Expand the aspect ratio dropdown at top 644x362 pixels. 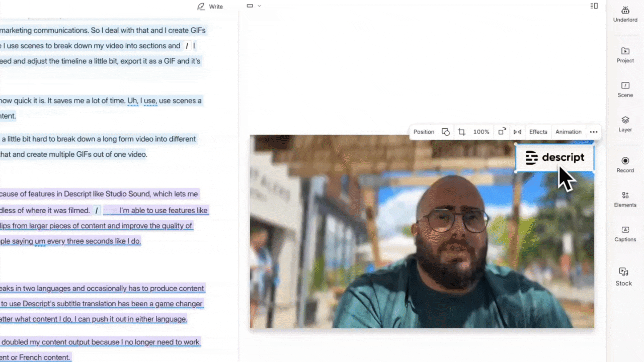click(254, 6)
